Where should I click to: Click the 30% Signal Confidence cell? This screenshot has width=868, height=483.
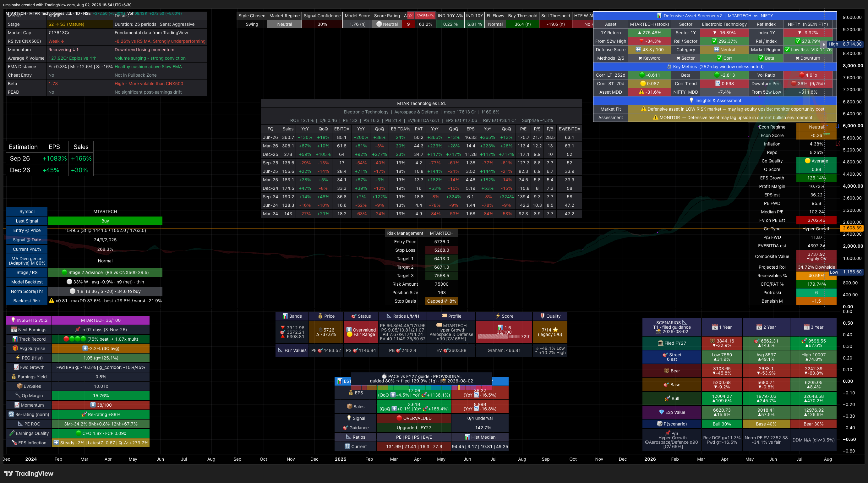322,24
